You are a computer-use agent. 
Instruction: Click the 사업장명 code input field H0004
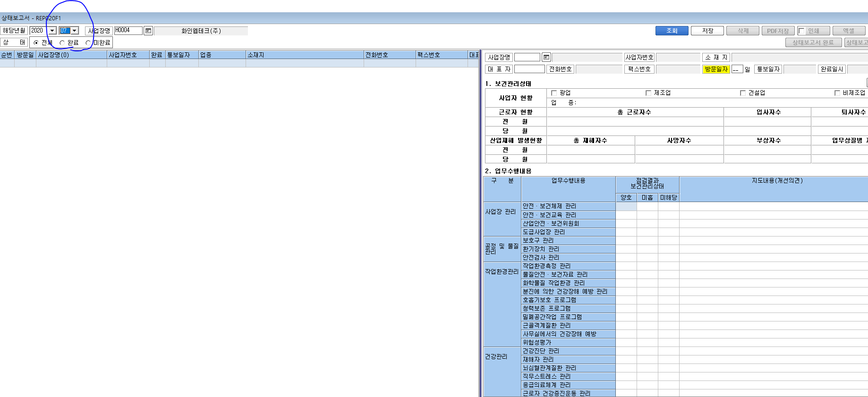click(128, 30)
